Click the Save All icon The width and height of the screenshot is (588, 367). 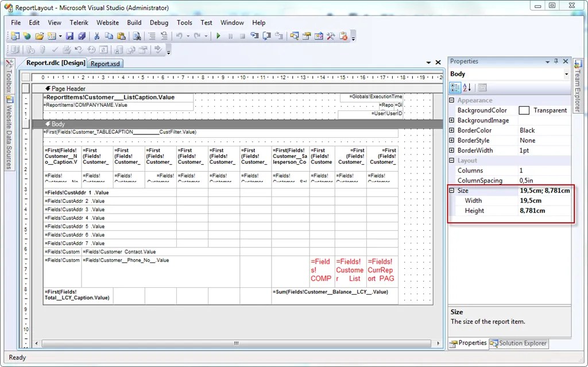[82, 36]
